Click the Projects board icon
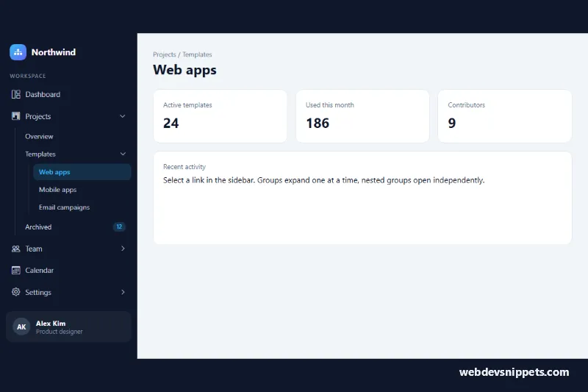 click(15, 116)
